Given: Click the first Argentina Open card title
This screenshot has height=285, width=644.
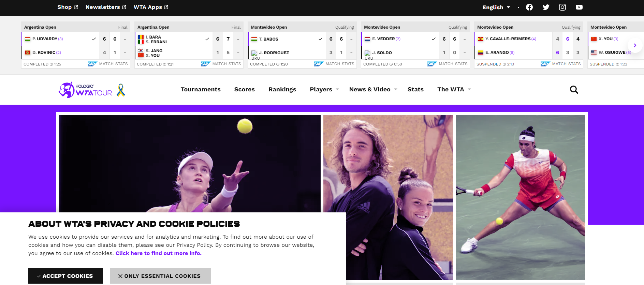Looking at the screenshot, I should point(40,27).
